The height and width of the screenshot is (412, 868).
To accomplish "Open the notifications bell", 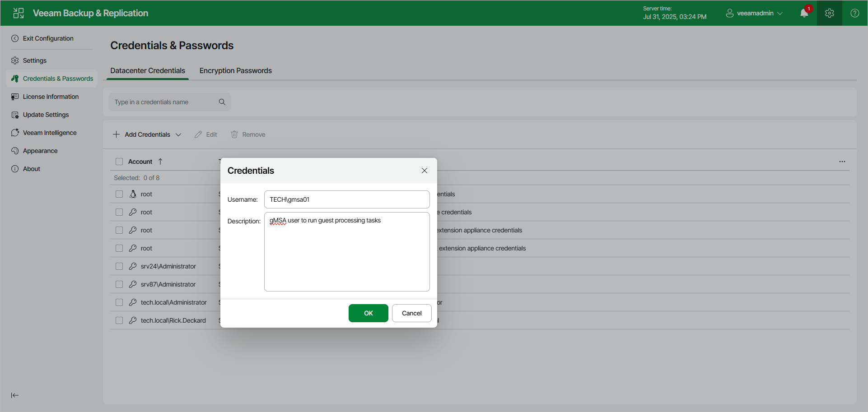I will tap(804, 13).
